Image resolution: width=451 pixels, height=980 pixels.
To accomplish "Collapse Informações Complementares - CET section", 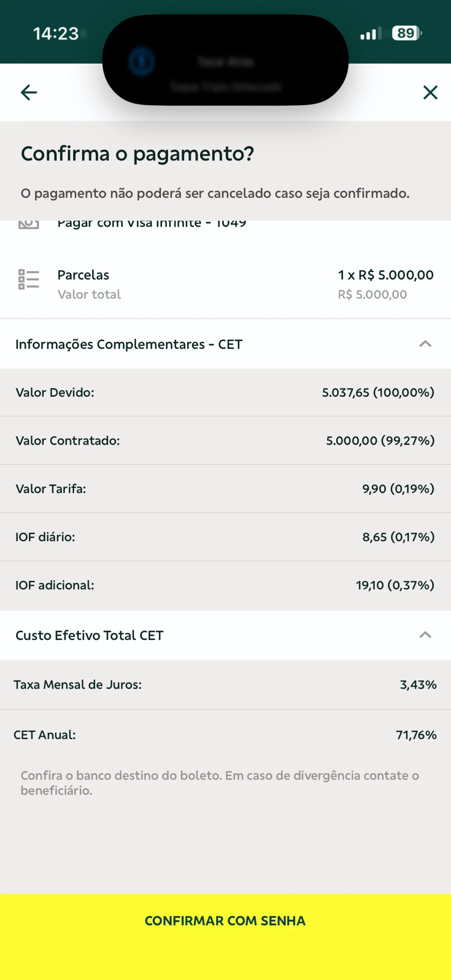I will coord(425,344).
